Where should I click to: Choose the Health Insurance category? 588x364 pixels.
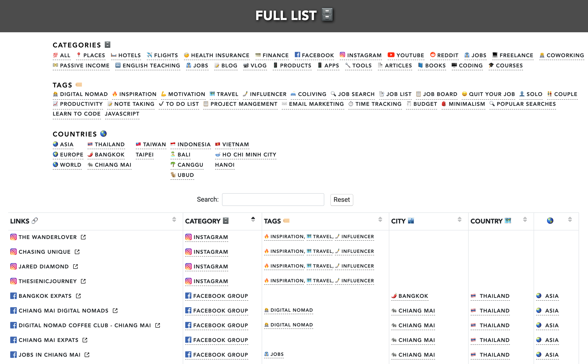220,55
